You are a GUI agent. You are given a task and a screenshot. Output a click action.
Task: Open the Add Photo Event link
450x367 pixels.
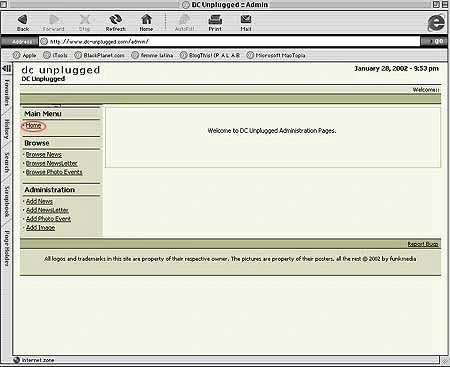click(x=48, y=219)
